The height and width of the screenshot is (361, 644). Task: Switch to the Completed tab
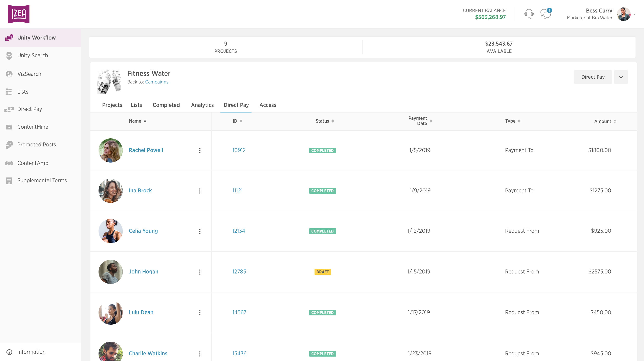(166, 105)
